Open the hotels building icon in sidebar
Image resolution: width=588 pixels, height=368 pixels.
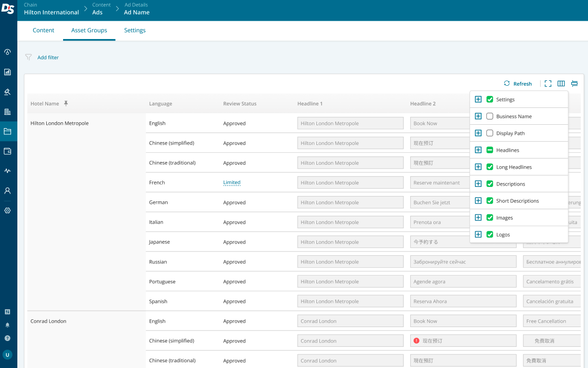[7, 112]
